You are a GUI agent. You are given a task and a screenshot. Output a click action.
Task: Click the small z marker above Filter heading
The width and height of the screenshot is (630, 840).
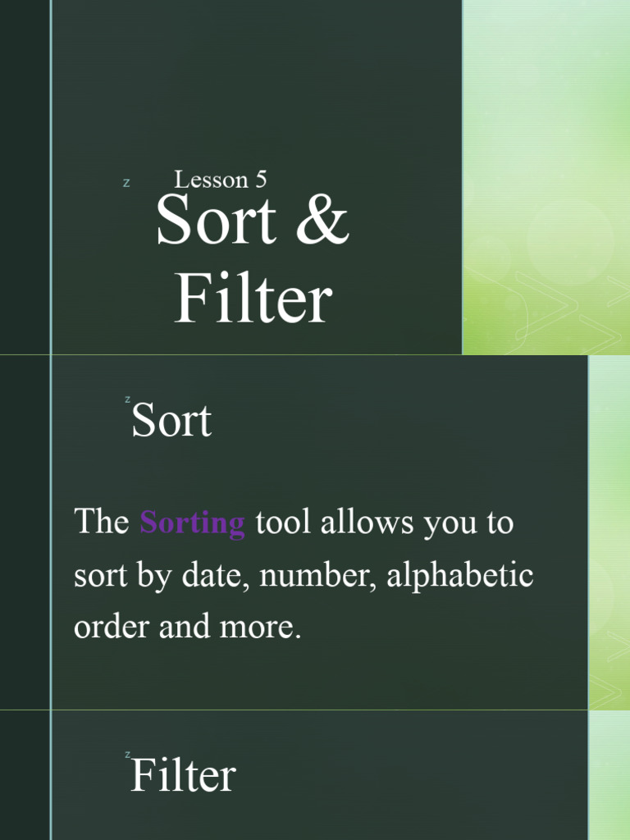pos(127,755)
